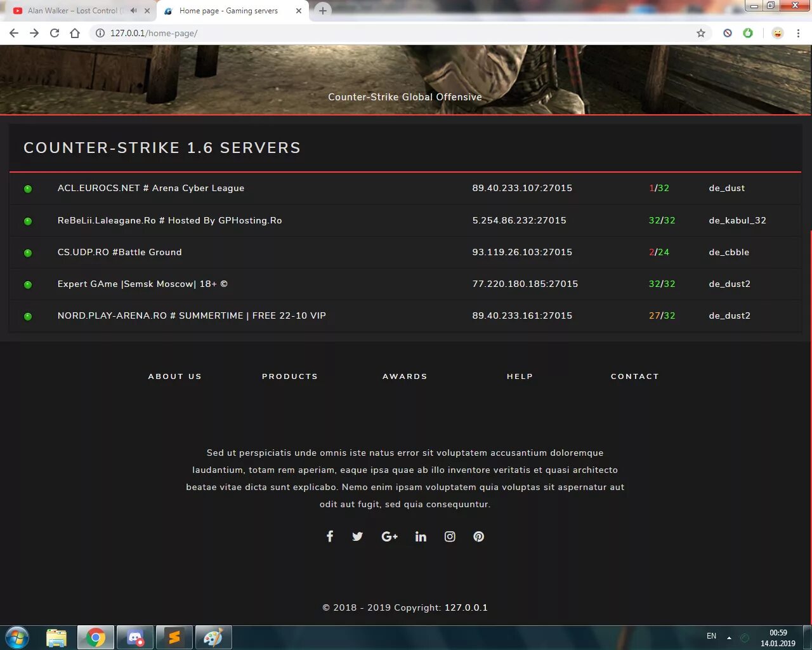Screen dimensions: 812x650
Task: Close the Home page - Gaming servers tab
Action: click(x=299, y=11)
